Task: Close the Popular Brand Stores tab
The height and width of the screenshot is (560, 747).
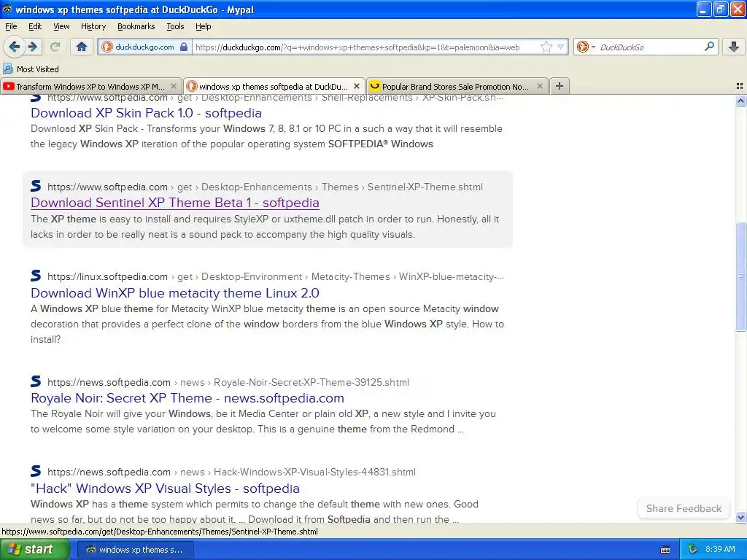Action: tap(539, 86)
